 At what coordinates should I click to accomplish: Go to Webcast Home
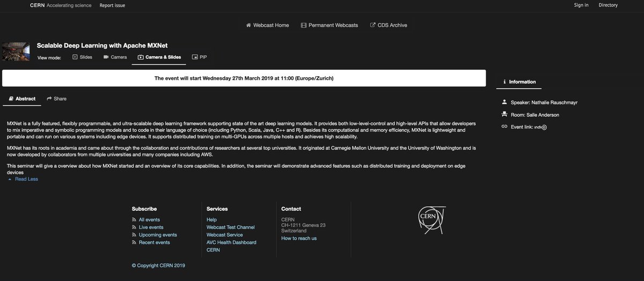pos(268,25)
